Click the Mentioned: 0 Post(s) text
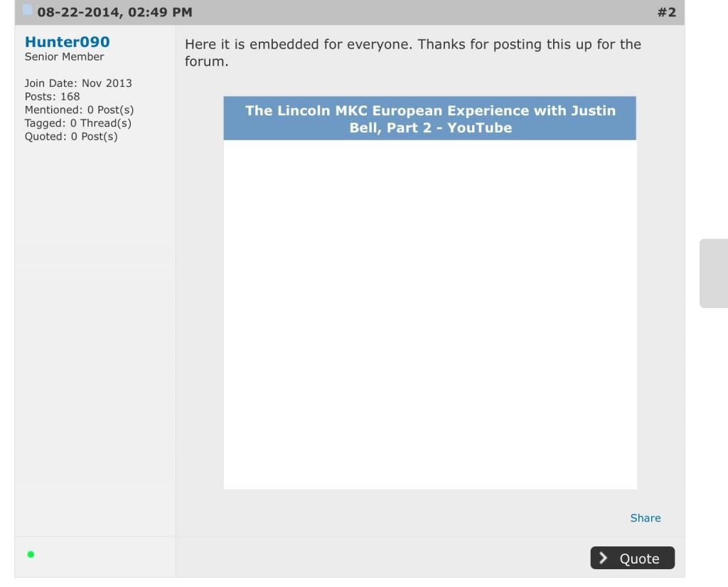Screen dimensions: 728x587 coord(79,110)
